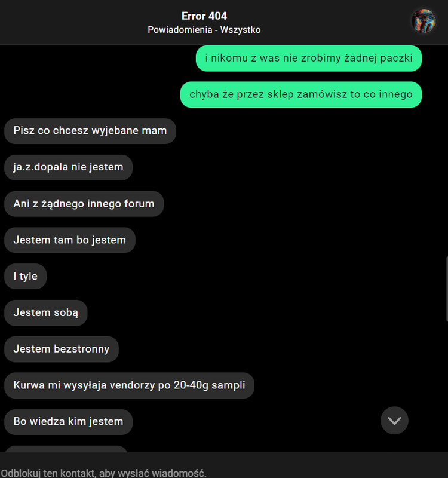Click the vertical scrollbar thumb on right edge
The height and width of the screenshot is (478, 448).
[447, 289]
